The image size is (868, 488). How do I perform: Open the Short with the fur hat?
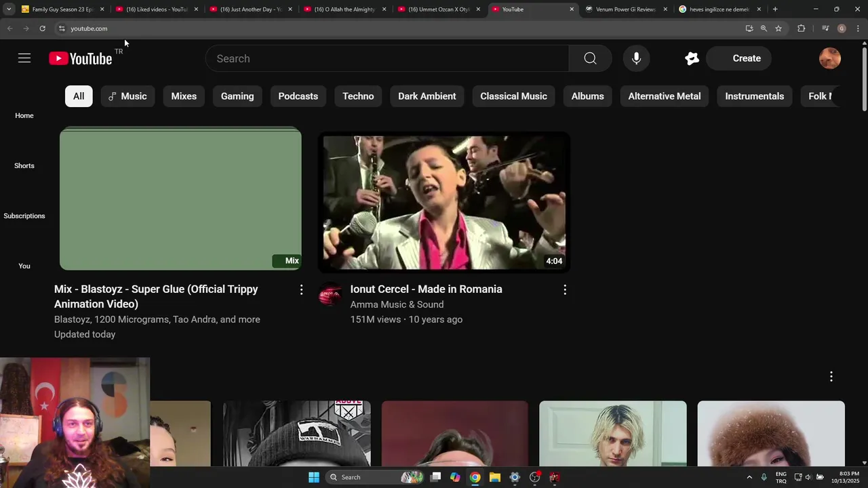[x=771, y=434]
